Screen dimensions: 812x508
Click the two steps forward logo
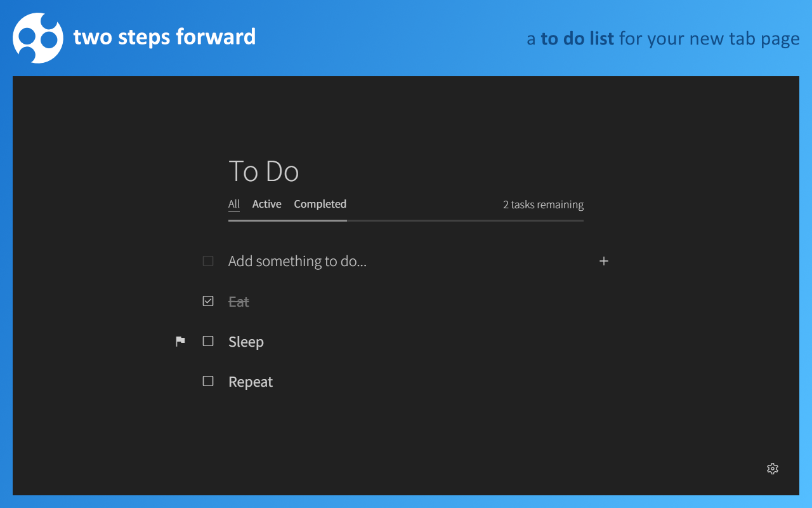[38, 37]
